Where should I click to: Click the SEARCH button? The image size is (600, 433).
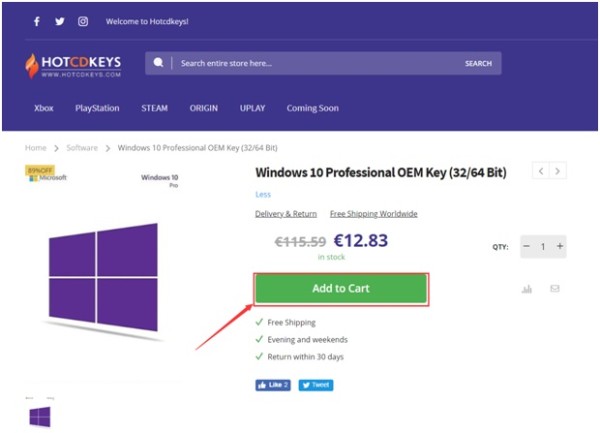[478, 63]
